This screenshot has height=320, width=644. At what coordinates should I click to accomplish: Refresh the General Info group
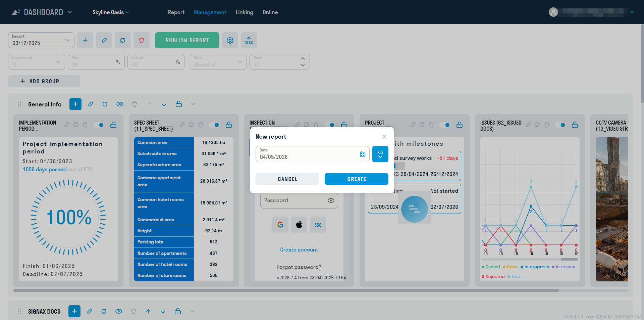[105, 104]
